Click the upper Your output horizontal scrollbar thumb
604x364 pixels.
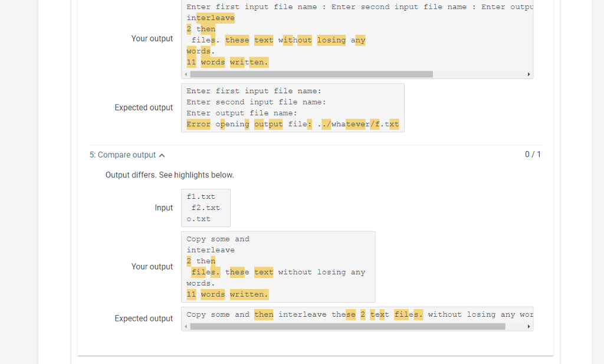pyautogui.click(x=311, y=74)
